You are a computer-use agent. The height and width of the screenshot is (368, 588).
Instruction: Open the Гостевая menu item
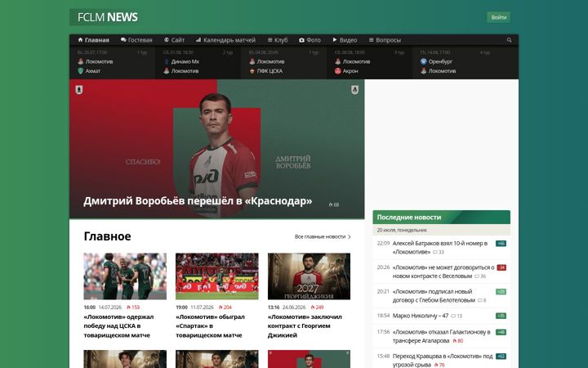136,40
